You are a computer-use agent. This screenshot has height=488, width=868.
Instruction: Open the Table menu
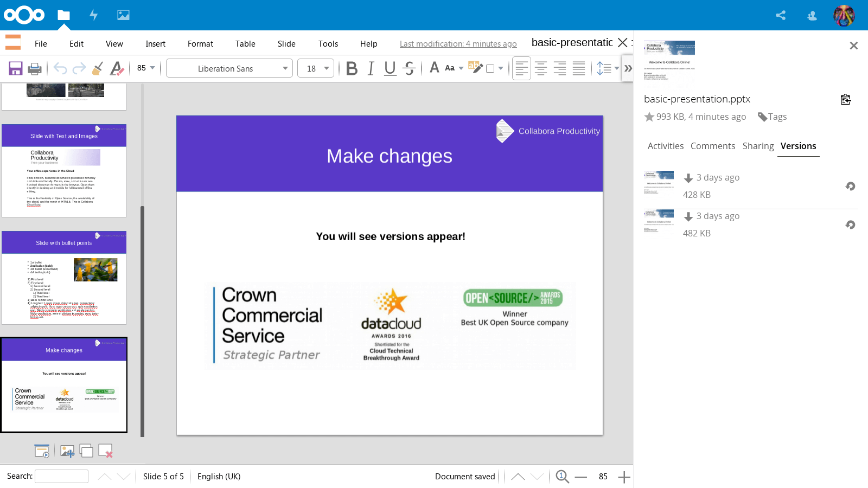245,44
